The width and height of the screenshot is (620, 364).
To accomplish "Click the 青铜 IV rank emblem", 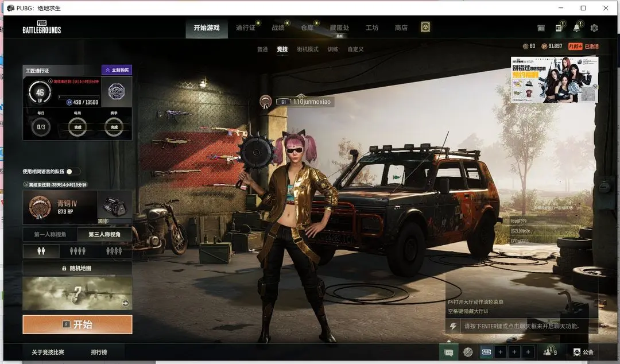I will click(x=40, y=207).
